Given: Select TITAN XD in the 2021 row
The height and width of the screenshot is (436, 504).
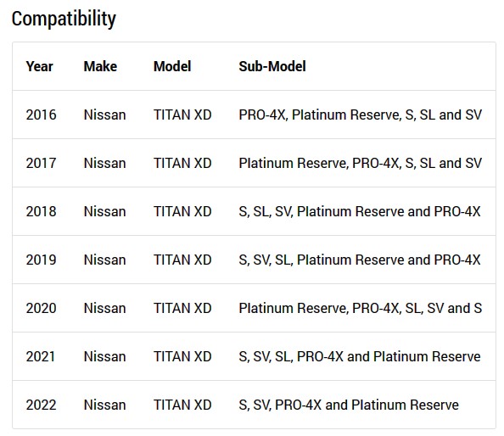Looking at the screenshot, I should [x=182, y=356].
